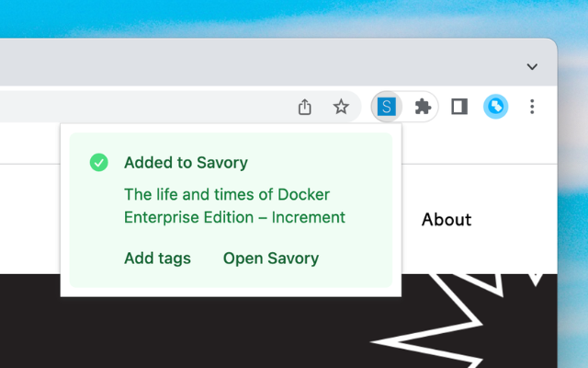Open the Extensions puzzle menu
The width and height of the screenshot is (588, 368).
point(423,108)
